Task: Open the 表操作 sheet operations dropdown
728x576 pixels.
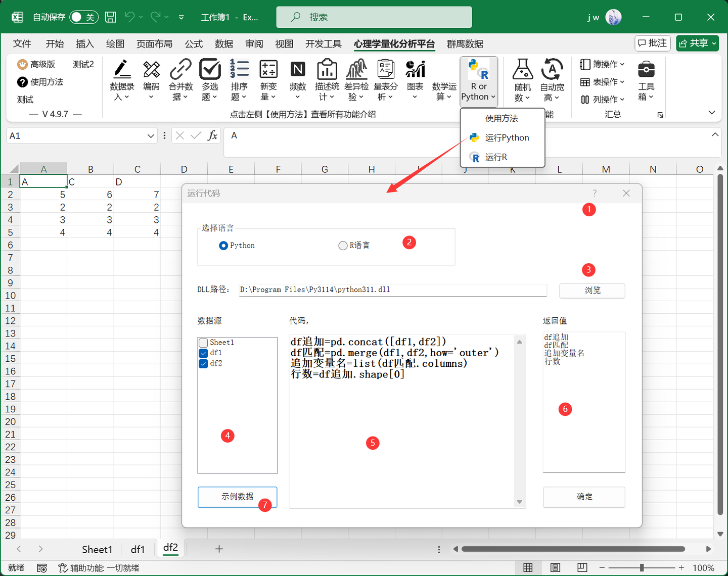Action: 602,82
